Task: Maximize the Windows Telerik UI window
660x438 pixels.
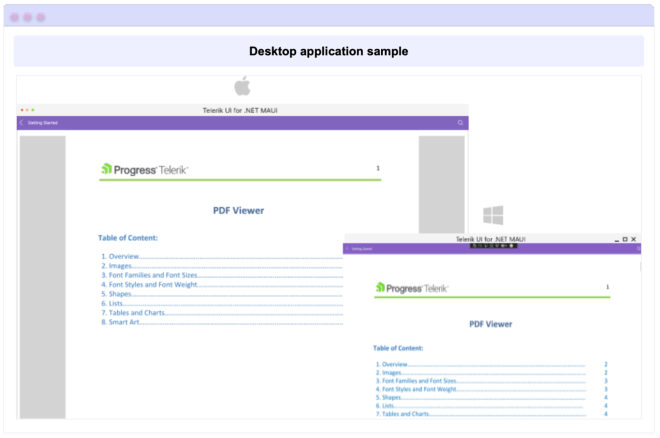Action: [x=625, y=239]
